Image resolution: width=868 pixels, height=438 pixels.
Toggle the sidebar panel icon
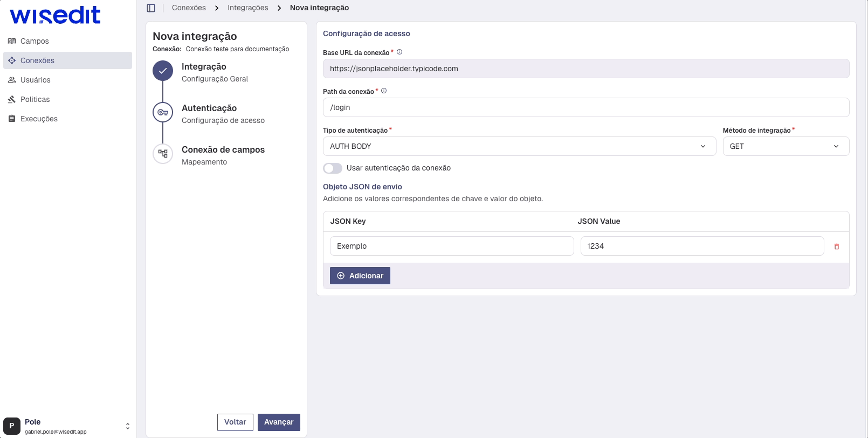coord(151,8)
